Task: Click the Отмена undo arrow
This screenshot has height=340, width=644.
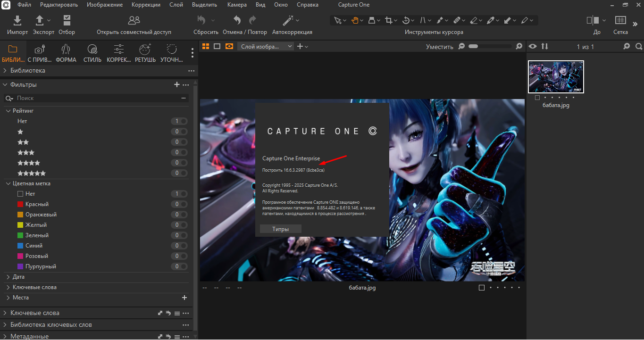Action: [237, 20]
